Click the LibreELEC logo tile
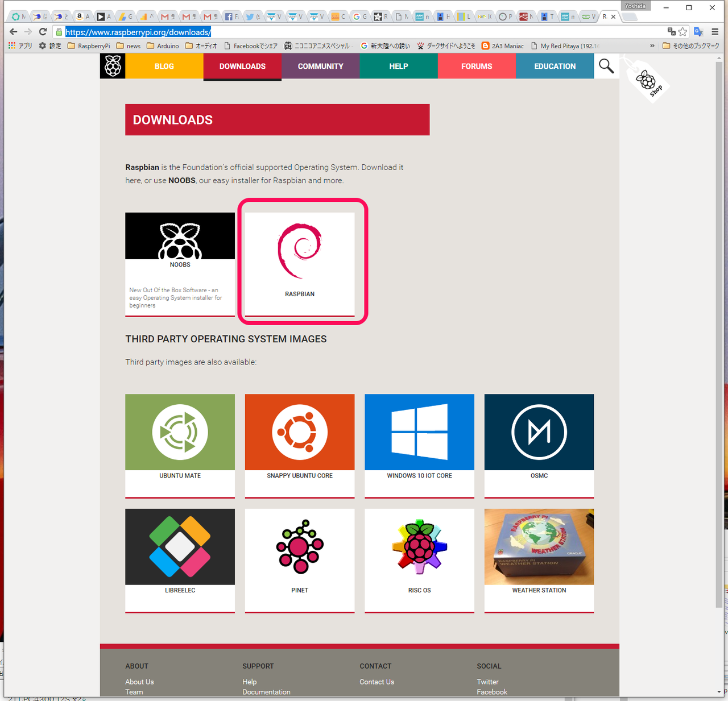 pos(180,546)
